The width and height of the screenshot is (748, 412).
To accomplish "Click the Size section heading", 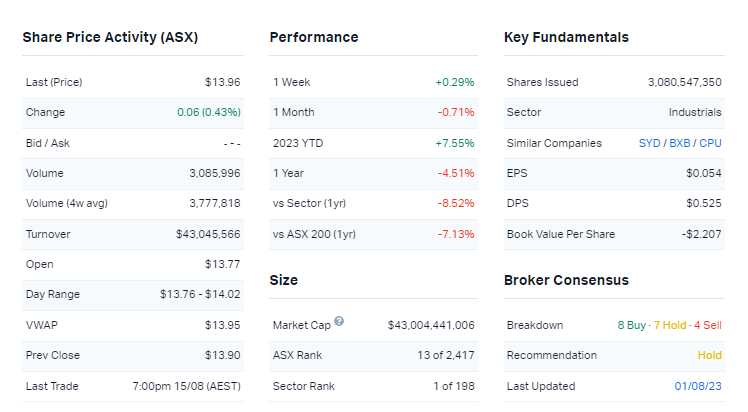I will click(283, 280).
